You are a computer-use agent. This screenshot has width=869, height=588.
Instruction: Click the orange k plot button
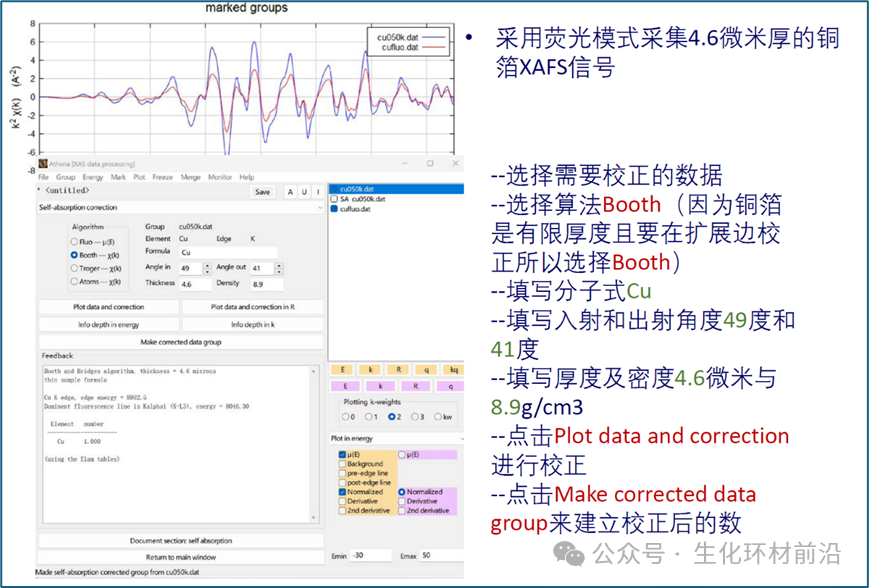click(x=371, y=370)
